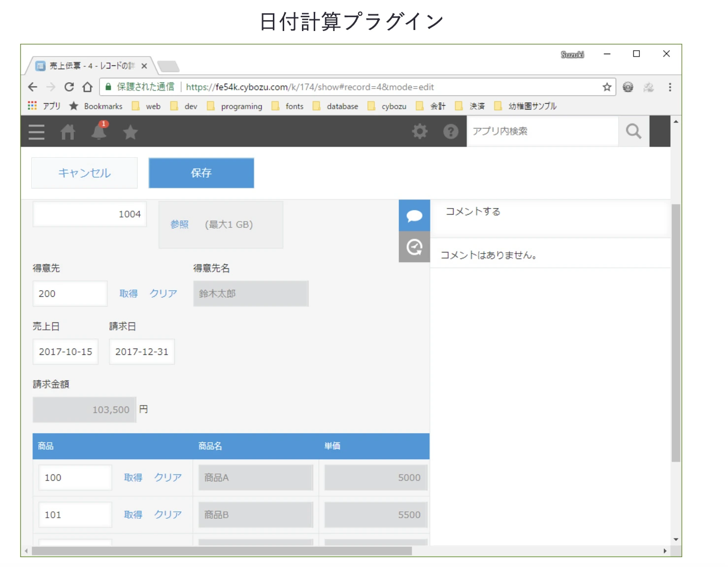Open アプリ apps shortcut in bookmarks bar
The height and width of the screenshot is (567, 728).
point(44,106)
